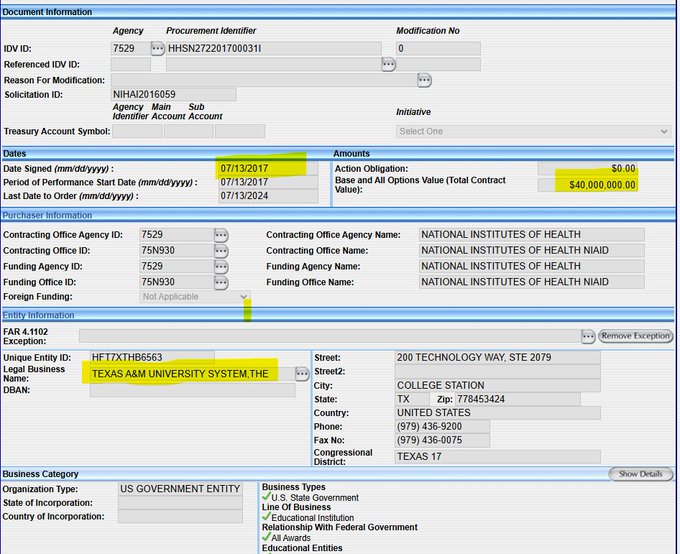680x554 pixels.
Task: Click ellipsis button for Reason For Modification
Action: (425, 80)
